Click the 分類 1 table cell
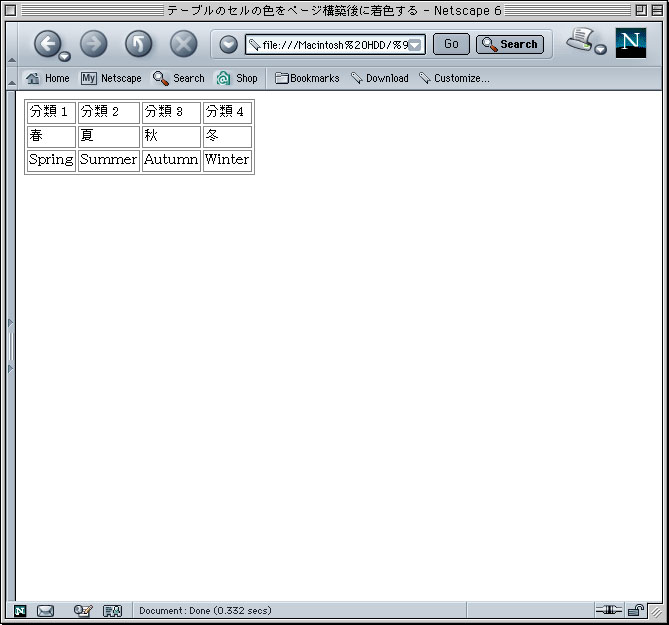The width and height of the screenshot is (669, 625). click(x=51, y=112)
